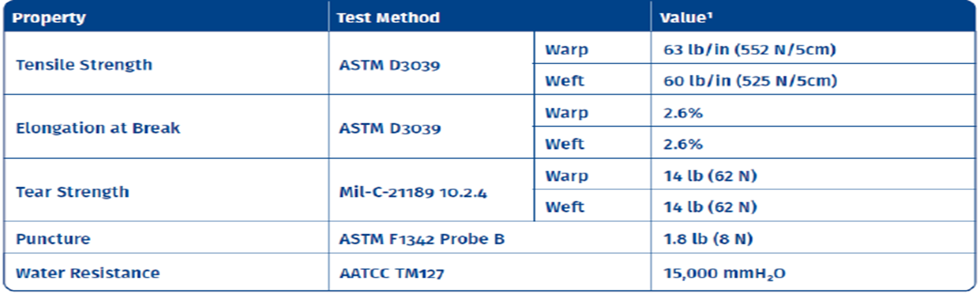Select the Weft label in Tensile Strength row
The width and height of the screenshot is (980, 293).
564,81
